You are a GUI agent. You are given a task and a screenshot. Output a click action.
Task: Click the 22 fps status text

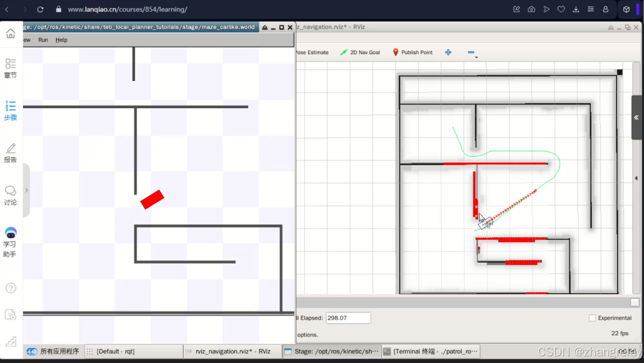620,334
